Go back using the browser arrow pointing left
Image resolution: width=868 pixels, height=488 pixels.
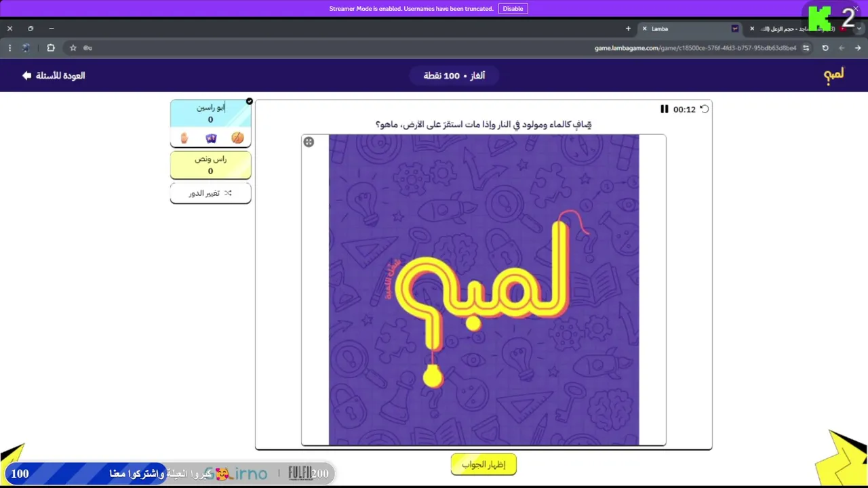point(842,48)
